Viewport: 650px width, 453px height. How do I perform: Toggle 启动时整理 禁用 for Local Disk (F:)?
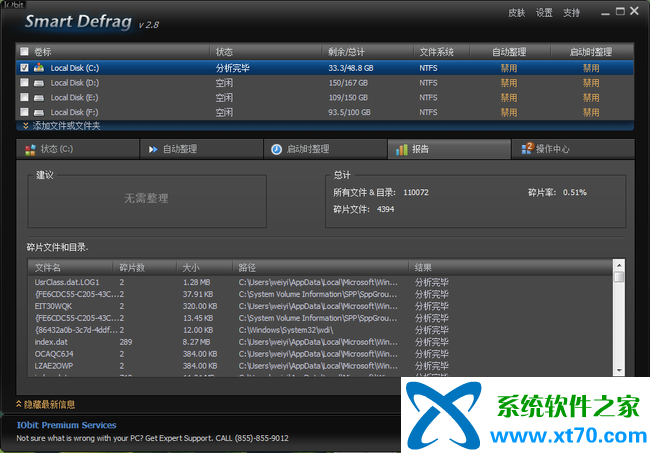click(591, 112)
